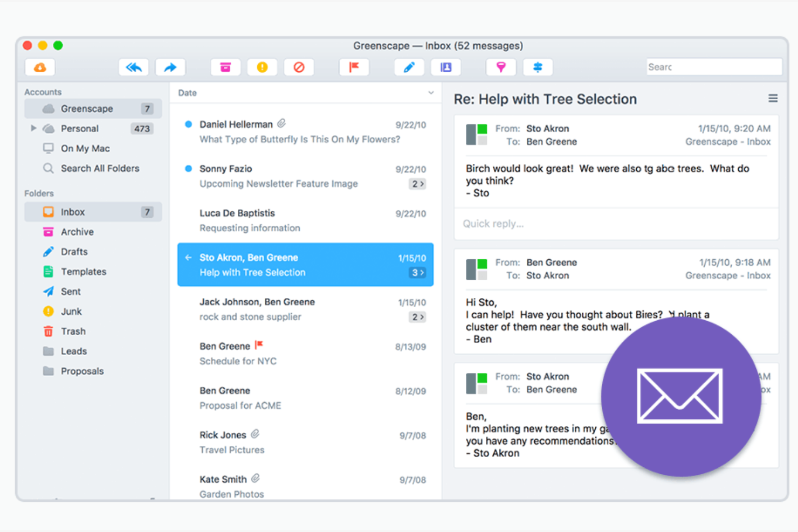Expand the Personal account folder list
This screenshot has width=798, height=532.
33,128
